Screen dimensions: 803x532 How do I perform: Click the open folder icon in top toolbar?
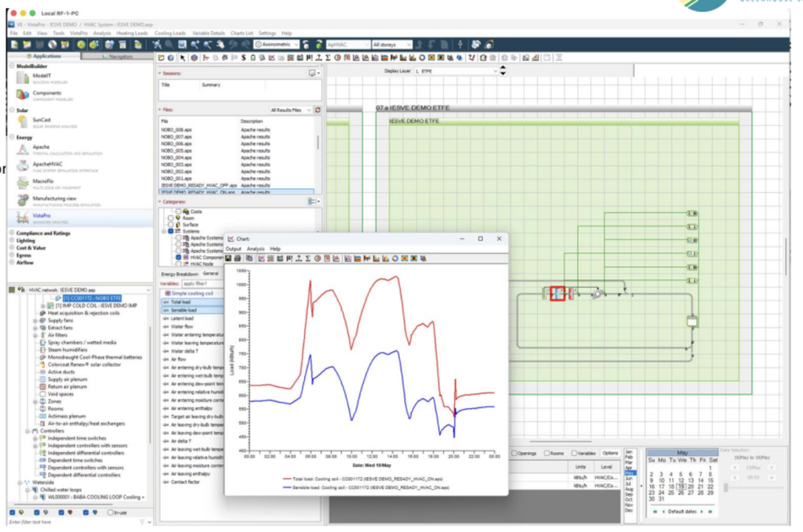27,45
